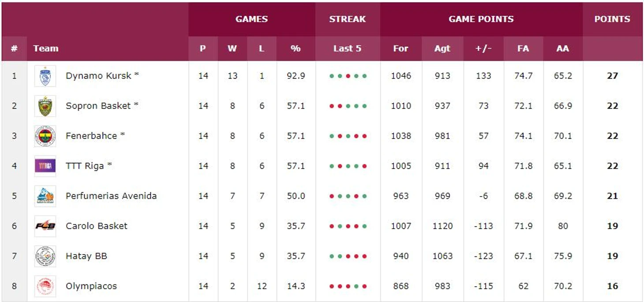Select the Olympiacos team name

[91, 286]
